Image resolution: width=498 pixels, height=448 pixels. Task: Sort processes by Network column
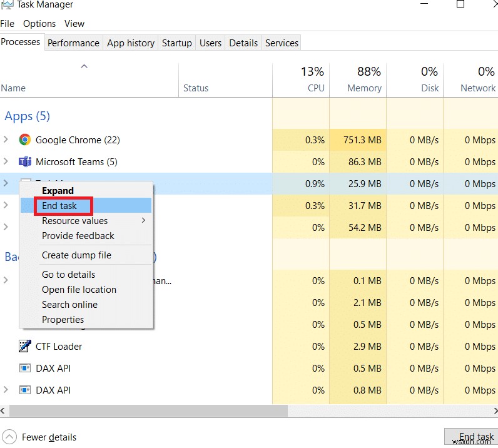[470, 79]
